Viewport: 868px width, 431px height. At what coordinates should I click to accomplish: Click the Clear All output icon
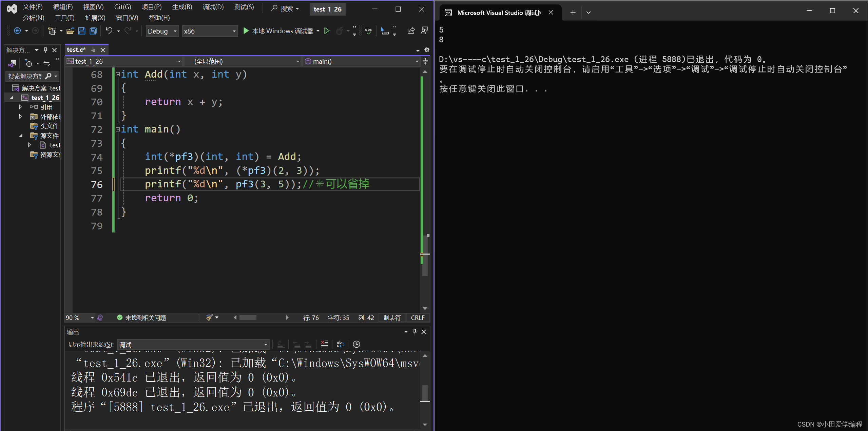point(324,344)
